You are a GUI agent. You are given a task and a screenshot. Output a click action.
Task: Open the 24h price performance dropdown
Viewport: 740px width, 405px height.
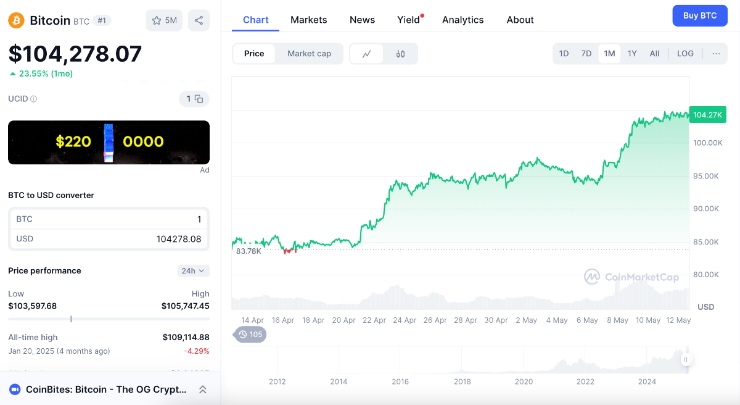(x=194, y=271)
